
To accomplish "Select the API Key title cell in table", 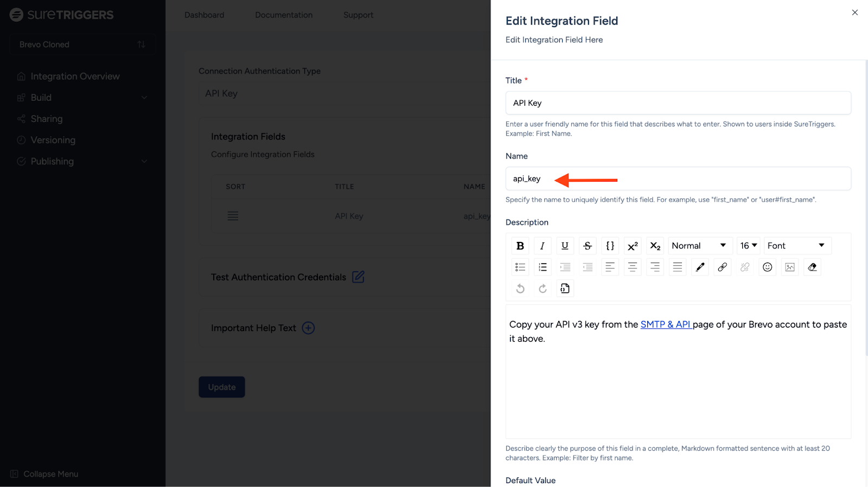I will 349,216.
